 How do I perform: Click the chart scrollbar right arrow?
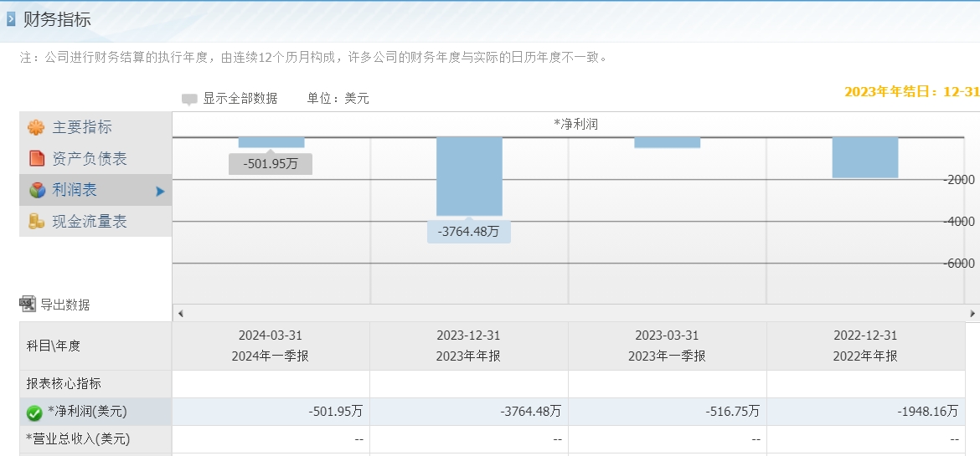(972, 313)
